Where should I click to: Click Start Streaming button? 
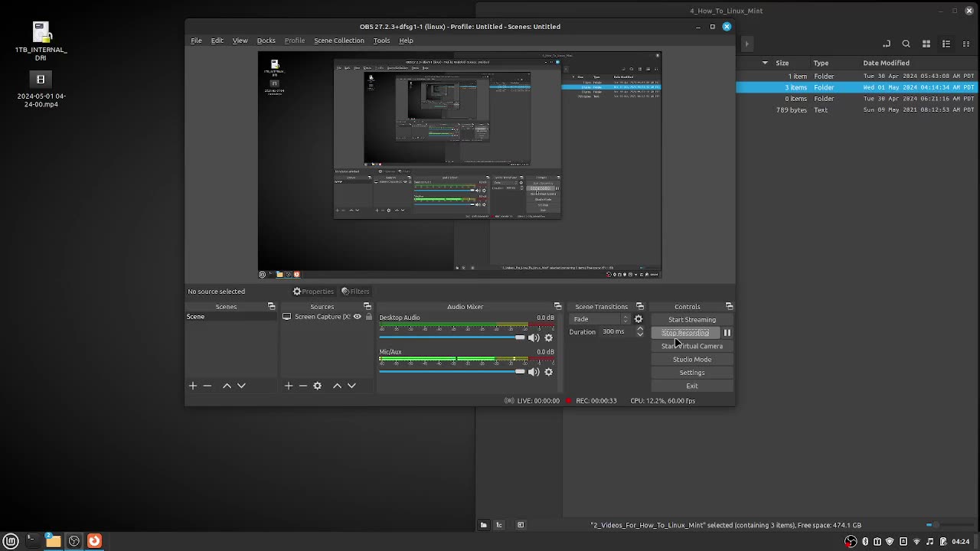[692, 320]
